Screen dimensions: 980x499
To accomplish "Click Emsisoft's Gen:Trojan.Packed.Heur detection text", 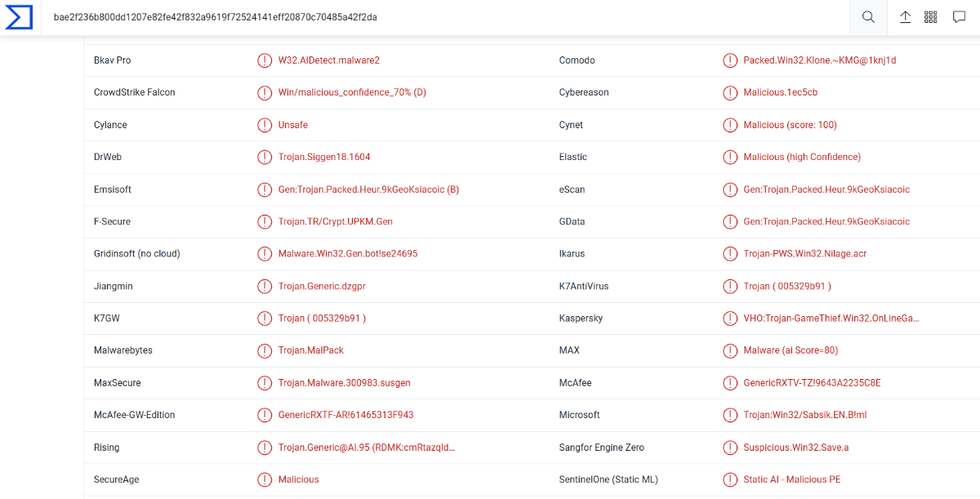I will tap(368, 189).
